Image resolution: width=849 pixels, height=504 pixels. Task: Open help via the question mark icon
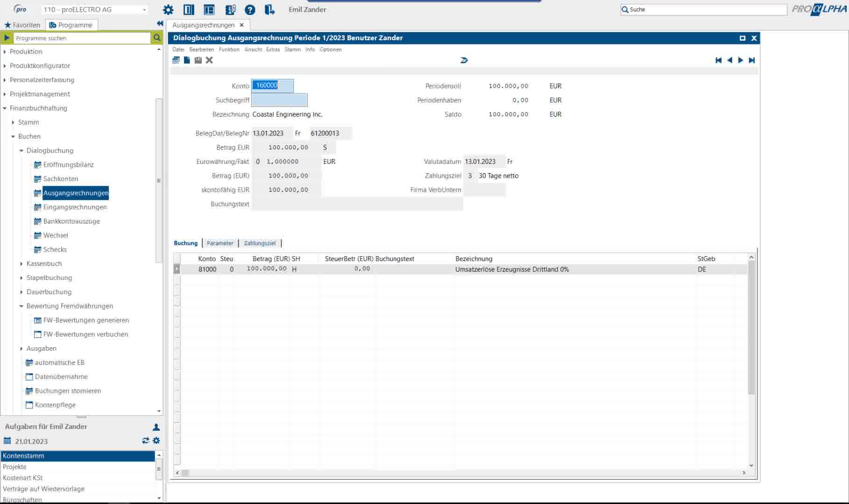(x=250, y=9)
